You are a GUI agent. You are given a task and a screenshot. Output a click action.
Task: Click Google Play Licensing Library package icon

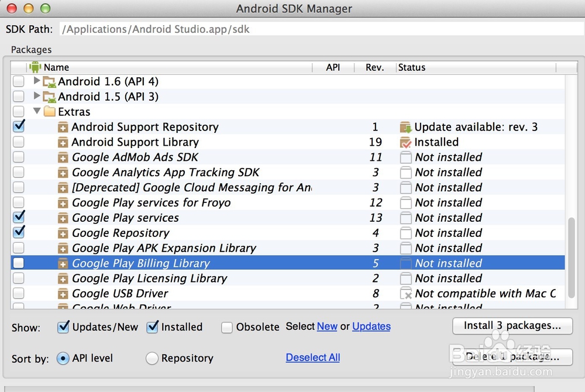click(x=63, y=278)
